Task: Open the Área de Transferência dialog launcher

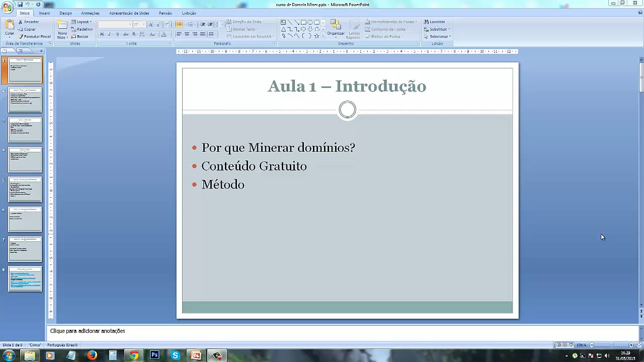Action: pos(50,43)
